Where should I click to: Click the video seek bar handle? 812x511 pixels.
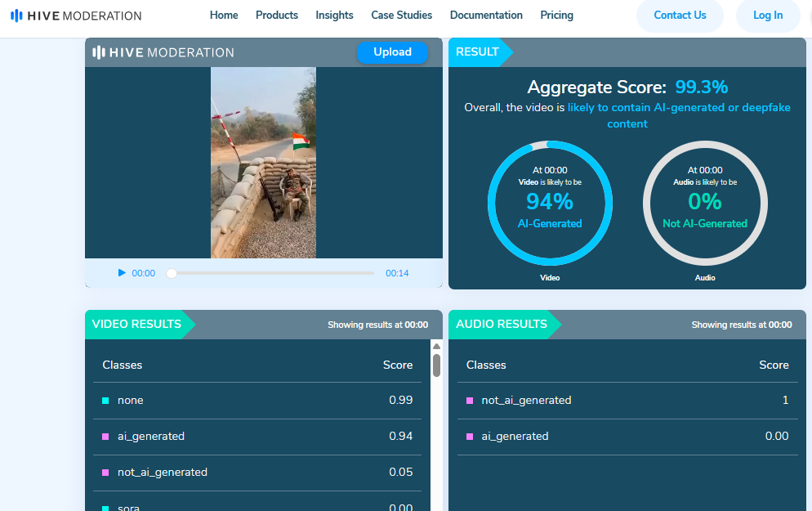pos(172,273)
